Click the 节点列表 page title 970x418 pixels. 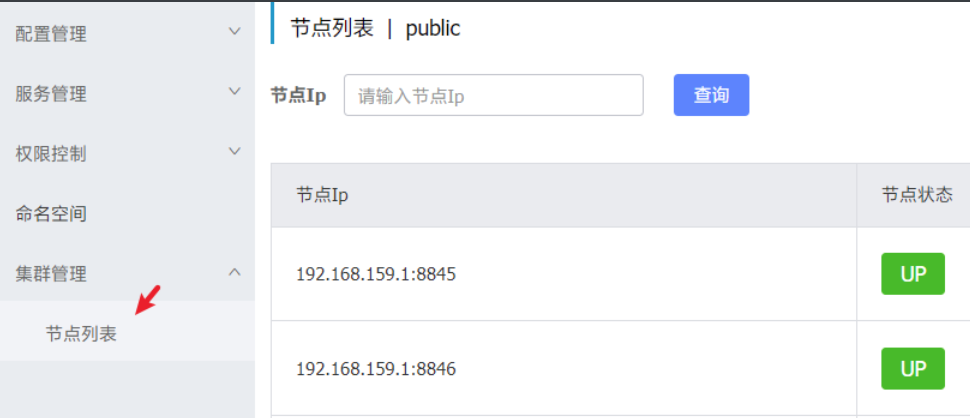pyautogui.click(x=332, y=28)
